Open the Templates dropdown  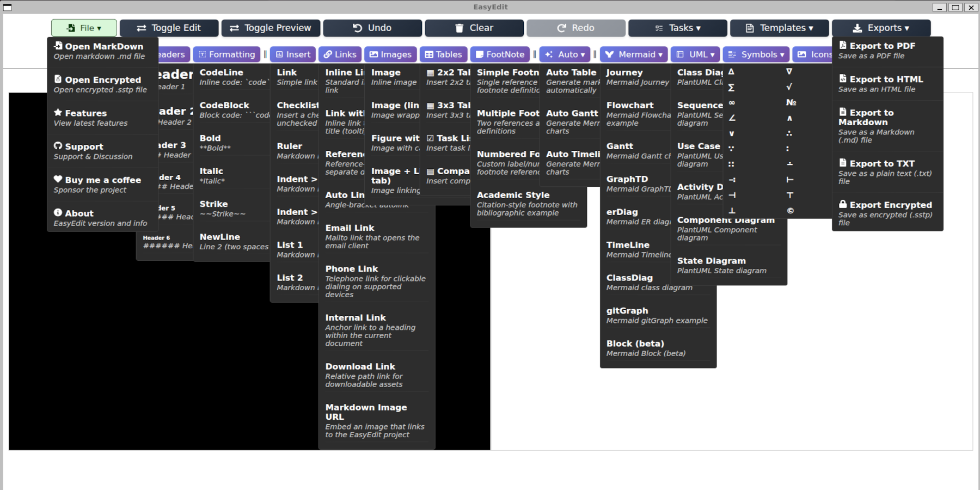click(779, 28)
